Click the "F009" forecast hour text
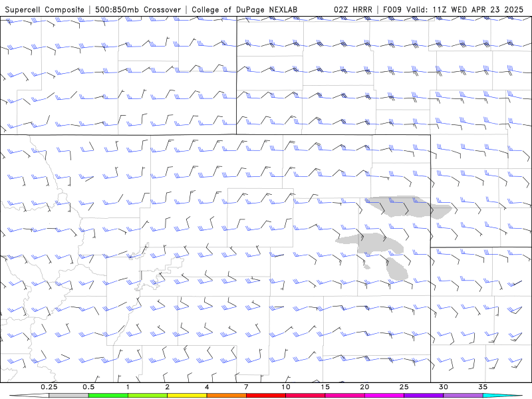 tap(393, 10)
